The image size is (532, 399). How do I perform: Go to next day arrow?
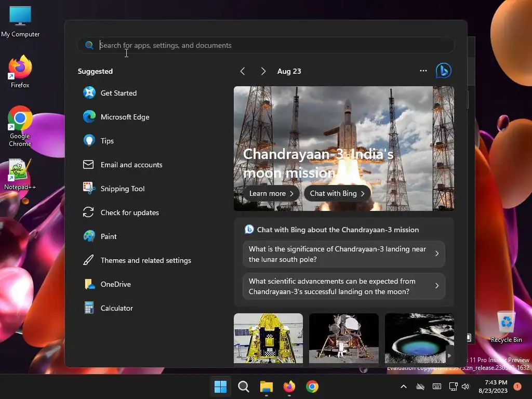(263, 71)
